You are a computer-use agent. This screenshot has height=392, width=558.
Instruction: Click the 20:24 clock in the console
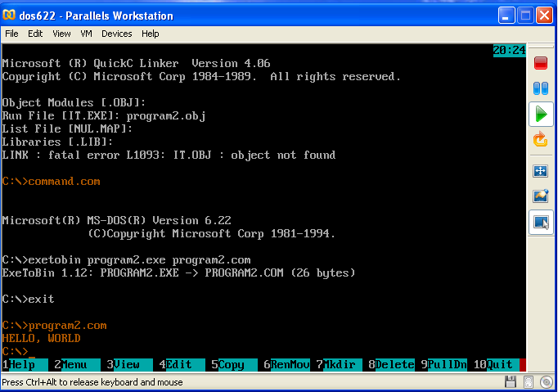(509, 50)
